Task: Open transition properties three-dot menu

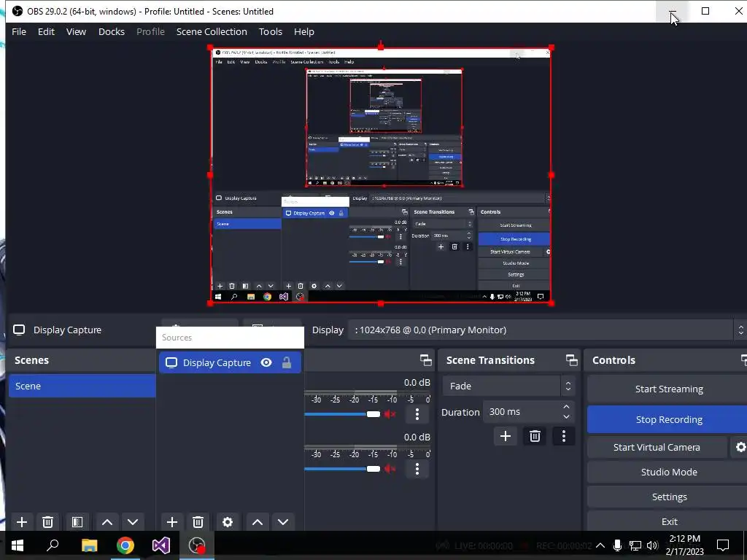Action: point(564,436)
